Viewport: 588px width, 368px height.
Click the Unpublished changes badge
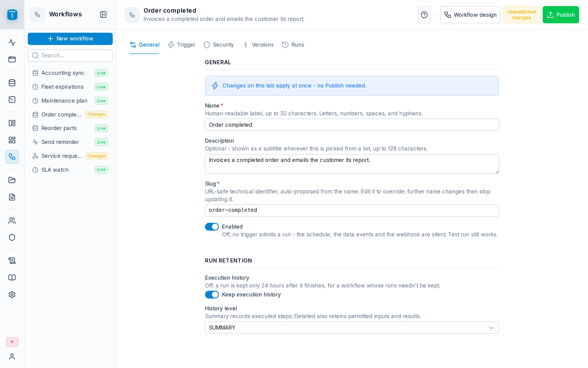pos(521,15)
